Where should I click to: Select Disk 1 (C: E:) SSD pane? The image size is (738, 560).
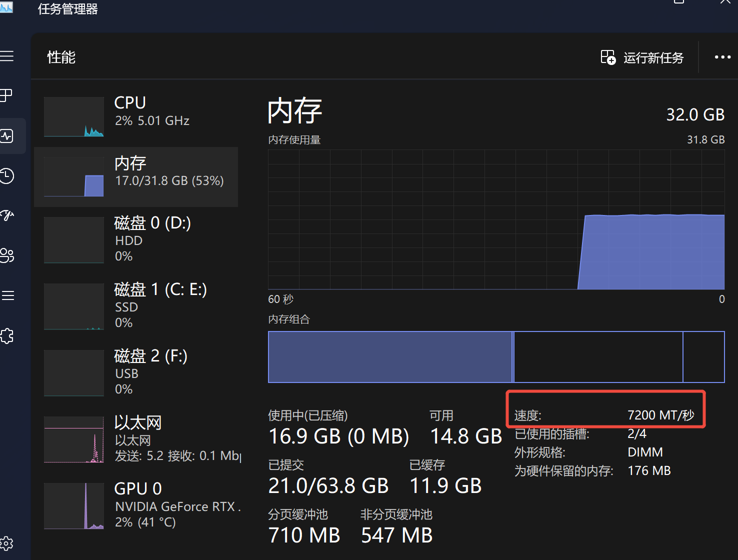(135, 305)
